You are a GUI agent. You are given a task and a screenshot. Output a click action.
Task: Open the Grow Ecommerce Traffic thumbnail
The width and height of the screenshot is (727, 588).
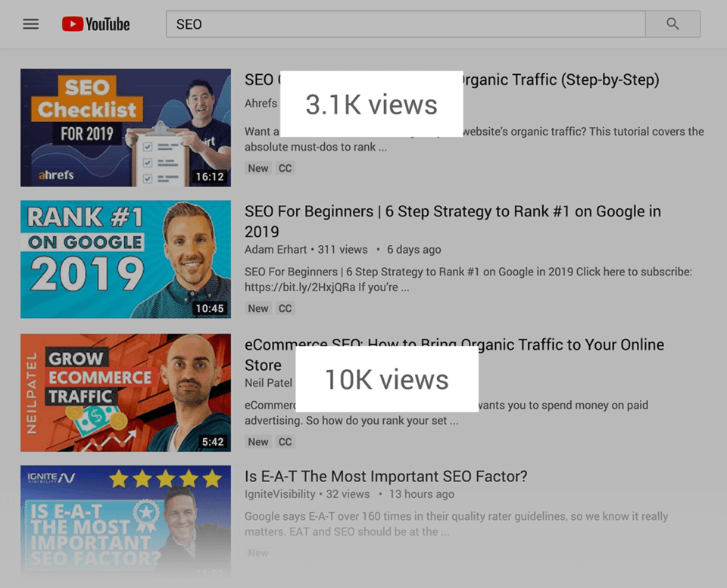click(126, 393)
